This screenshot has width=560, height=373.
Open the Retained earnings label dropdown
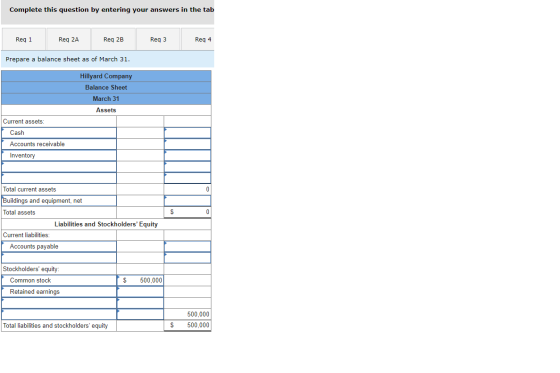[x=59, y=292]
